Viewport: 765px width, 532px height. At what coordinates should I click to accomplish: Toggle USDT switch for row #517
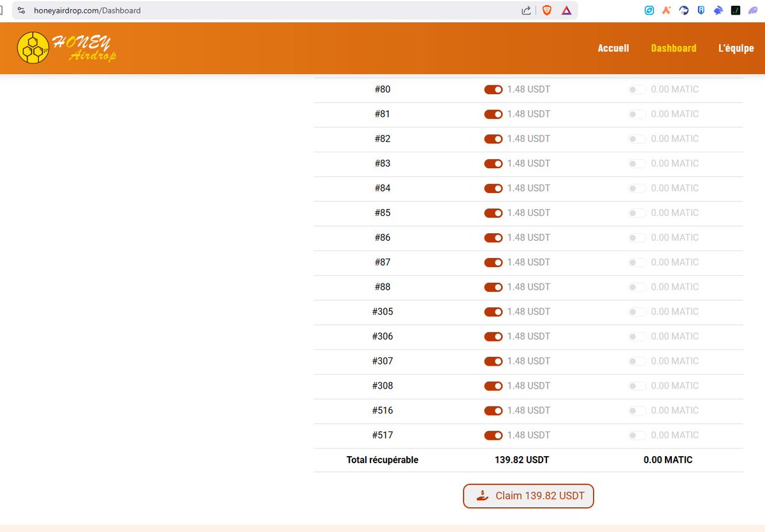coord(493,436)
